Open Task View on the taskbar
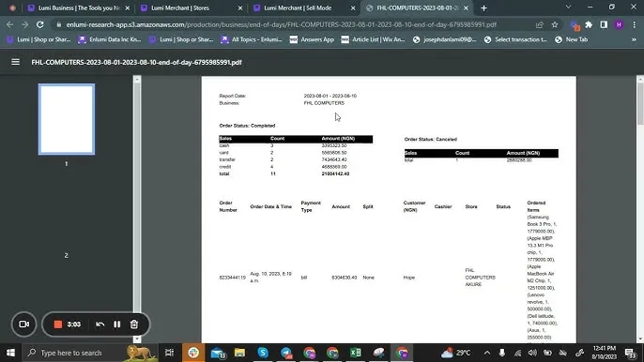Image resolution: width=644 pixels, height=362 pixels. pos(169,353)
